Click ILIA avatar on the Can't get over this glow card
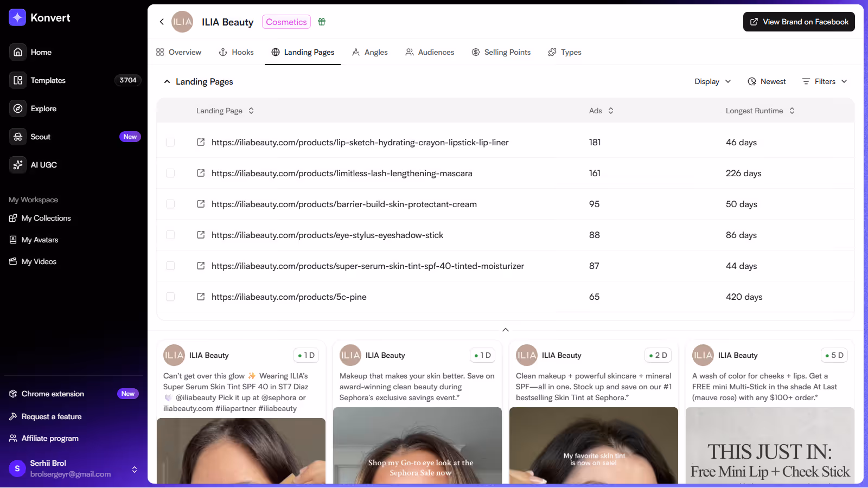Screen dimensions: 868x488 point(174,355)
